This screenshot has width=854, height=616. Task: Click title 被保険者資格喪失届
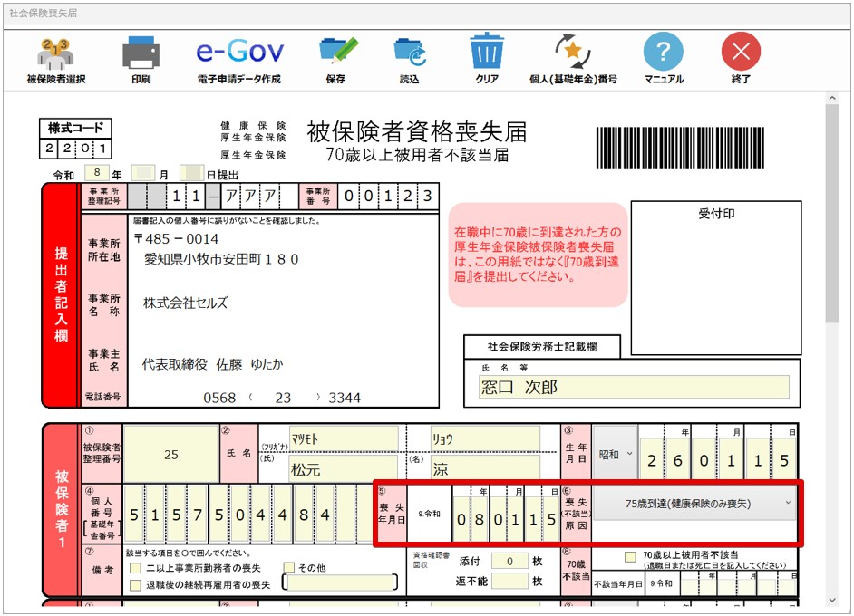[417, 131]
